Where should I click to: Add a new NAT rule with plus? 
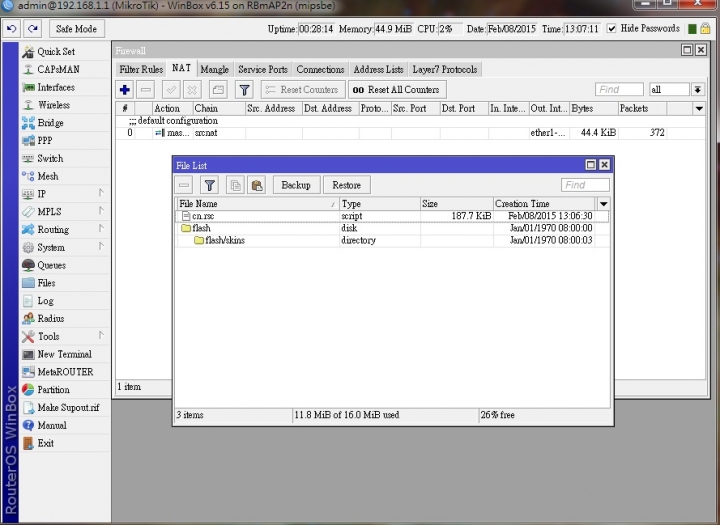point(124,90)
